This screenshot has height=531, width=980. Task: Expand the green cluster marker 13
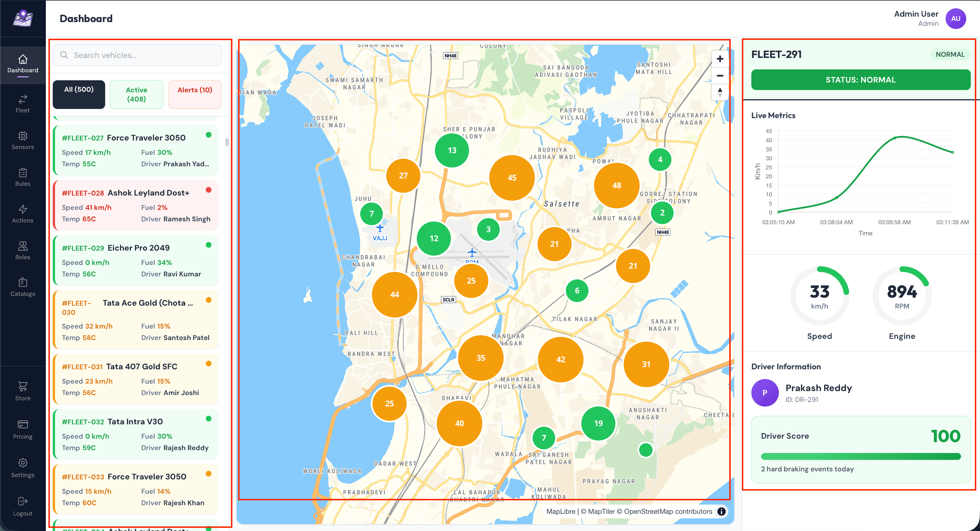tap(452, 150)
